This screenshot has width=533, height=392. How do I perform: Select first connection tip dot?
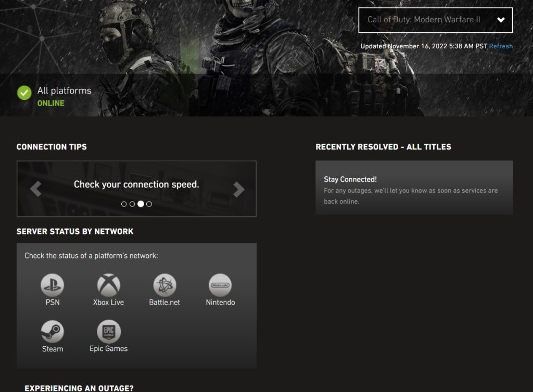(x=124, y=204)
